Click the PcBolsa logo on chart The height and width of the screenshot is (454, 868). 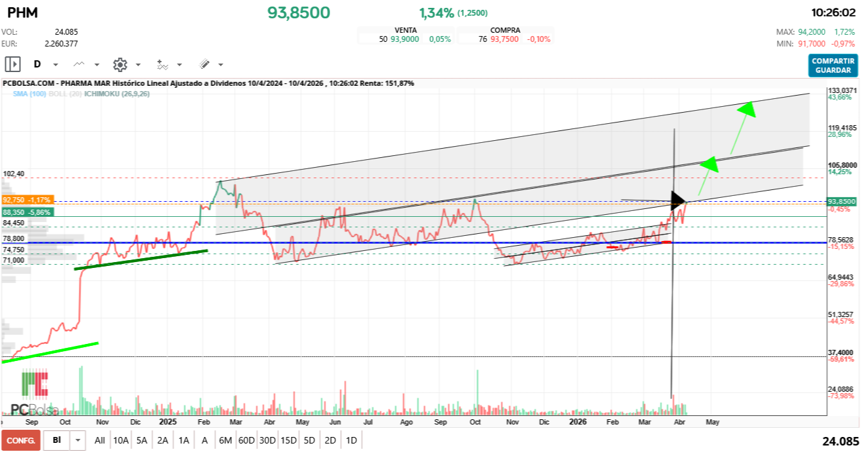pyautogui.click(x=35, y=393)
